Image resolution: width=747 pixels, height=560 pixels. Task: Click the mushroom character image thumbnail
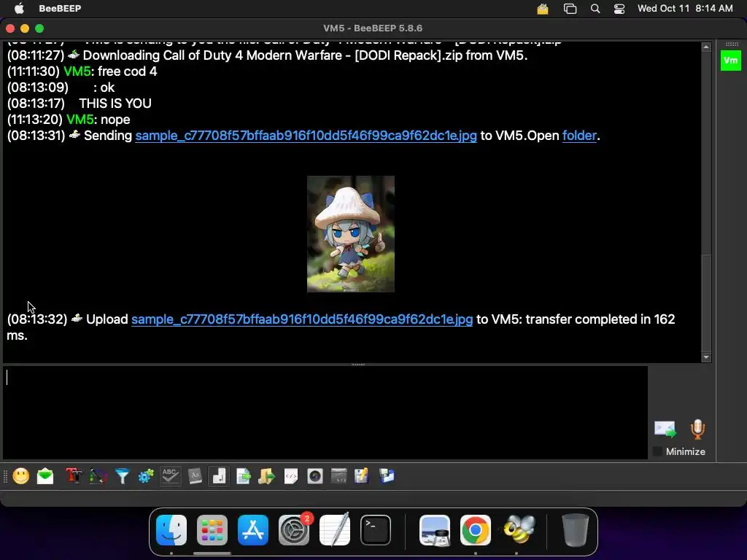coord(351,234)
